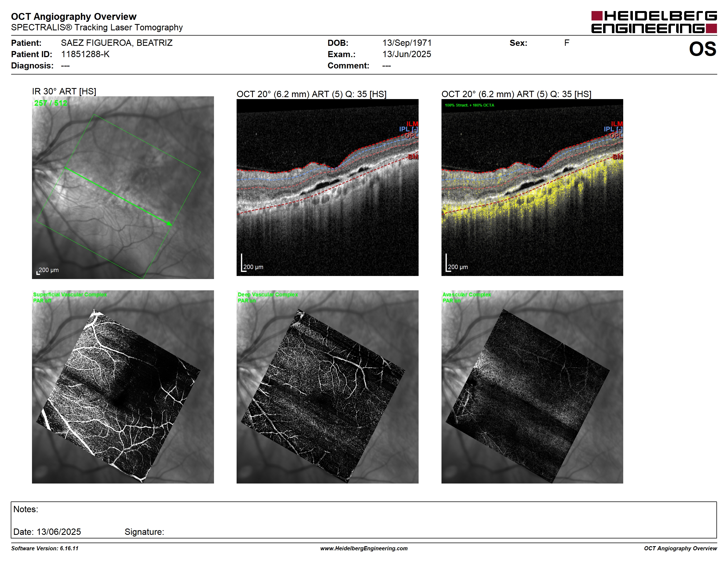The height and width of the screenshot is (563, 728).
Task: Click the OCT 20° heading above structural B-scan
Action: point(311,94)
